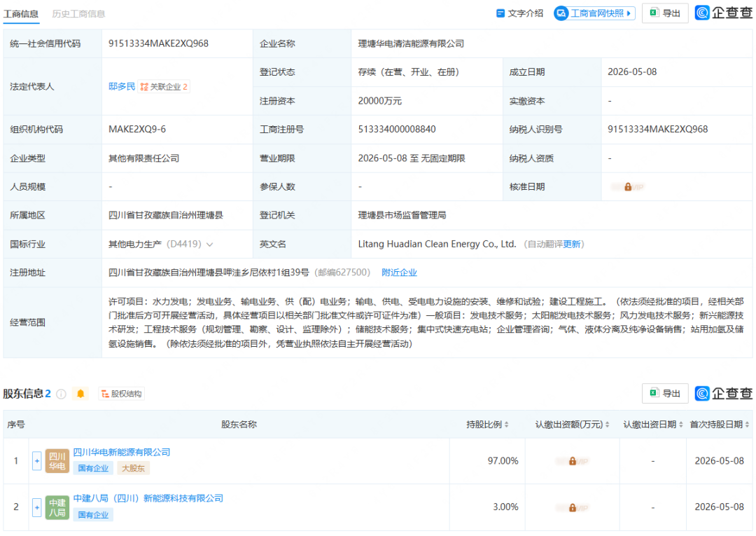The width and height of the screenshot is (756, 536).
Task: Select 所属地区 四川省甘孜藏族自治州理塘县
Action: [166, 215]
